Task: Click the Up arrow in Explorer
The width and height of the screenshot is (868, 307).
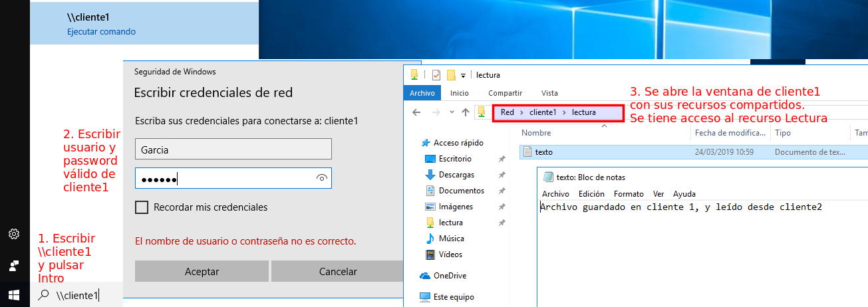Action: pos(466,112)
